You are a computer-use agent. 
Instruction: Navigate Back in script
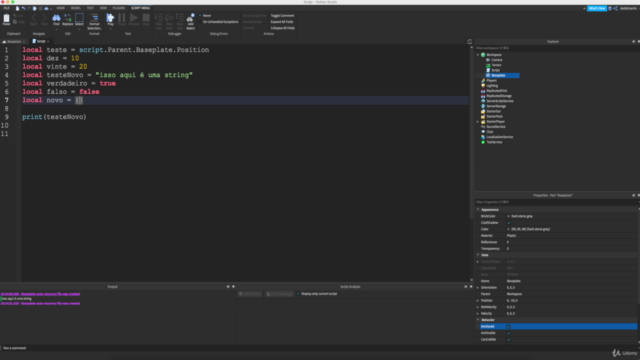34,19
